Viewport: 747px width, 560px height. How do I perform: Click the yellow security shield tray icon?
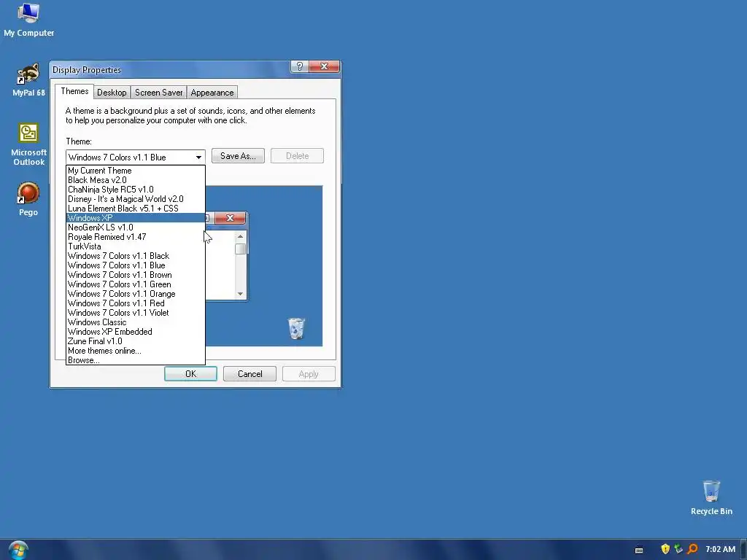[x=665, y=549]
